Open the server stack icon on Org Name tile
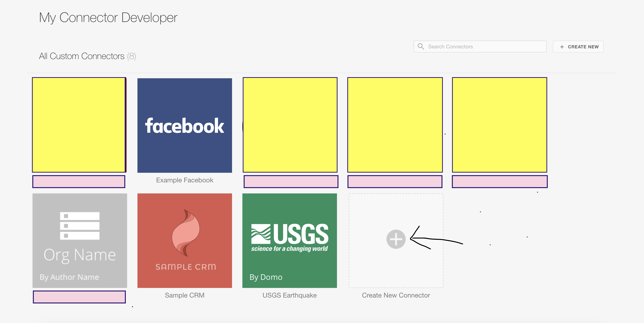The height and width of the screenshot is (323, 644). (x=79, y=226)
